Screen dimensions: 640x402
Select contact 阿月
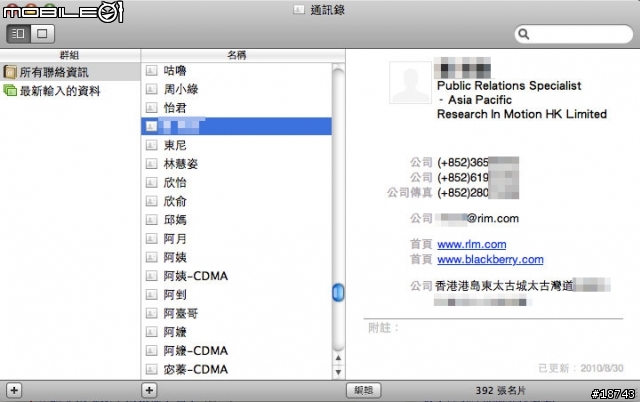[x=236, y=239]
